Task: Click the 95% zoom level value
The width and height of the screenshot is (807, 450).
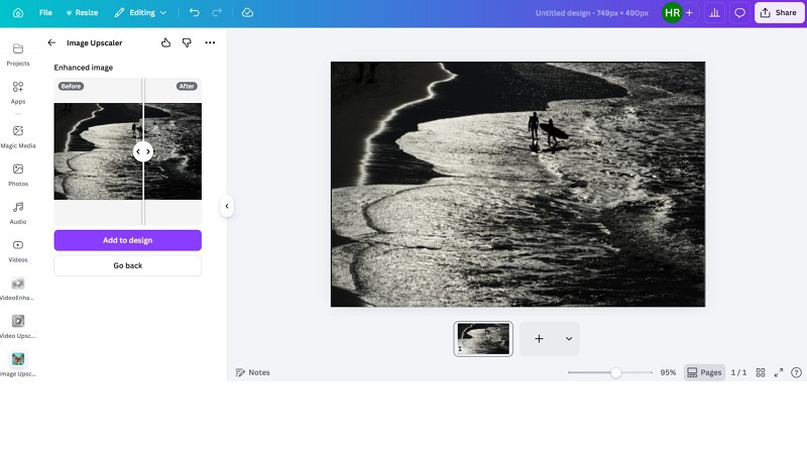Action: [x=668, y=372]
